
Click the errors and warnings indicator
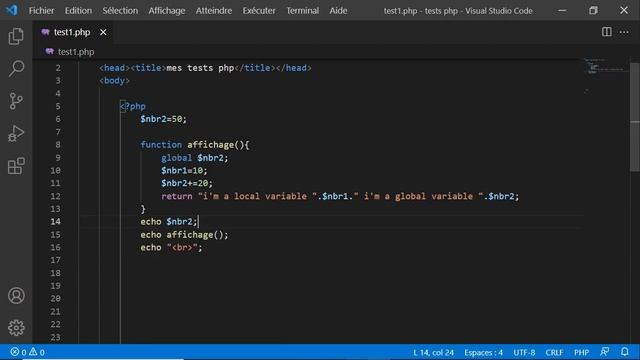[27, 352]
